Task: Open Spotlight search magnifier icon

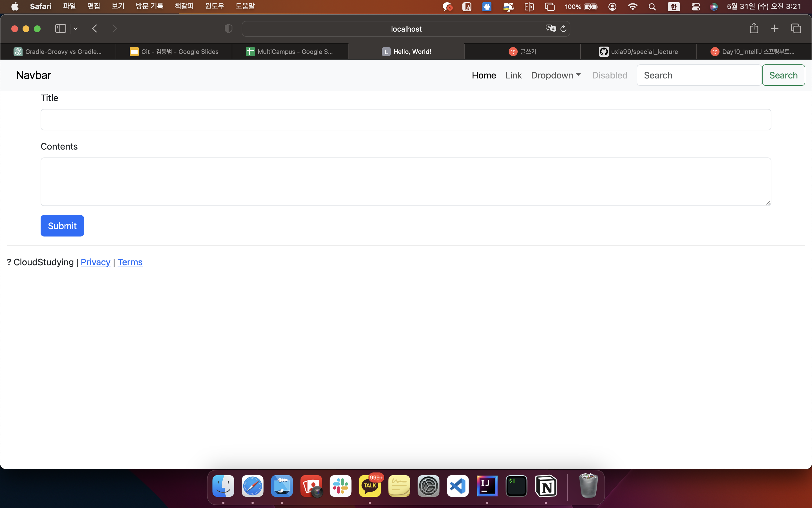Action: [x=652, y=7]
